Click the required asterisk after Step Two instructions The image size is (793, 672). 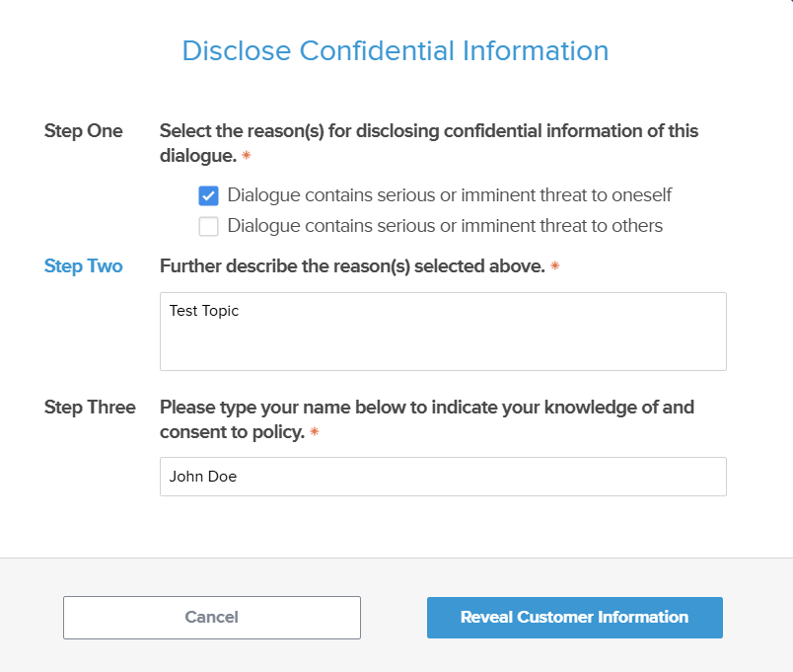(555, 266)
